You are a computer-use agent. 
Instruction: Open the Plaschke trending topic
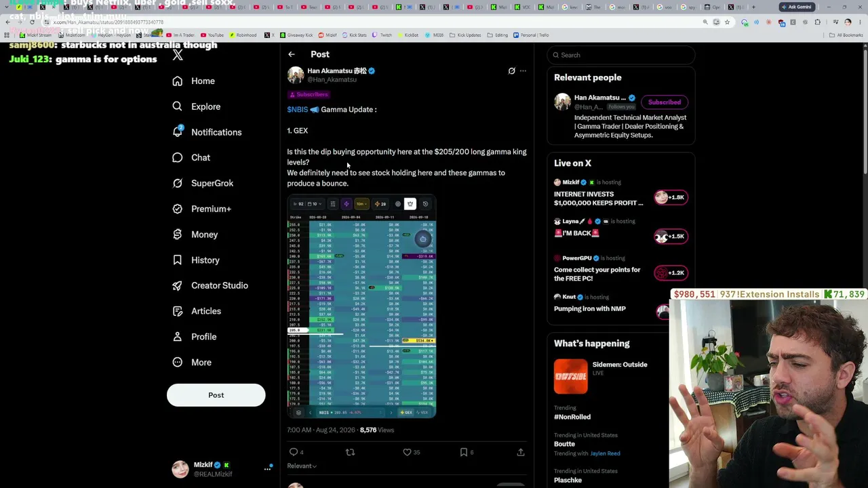[568, 480]
